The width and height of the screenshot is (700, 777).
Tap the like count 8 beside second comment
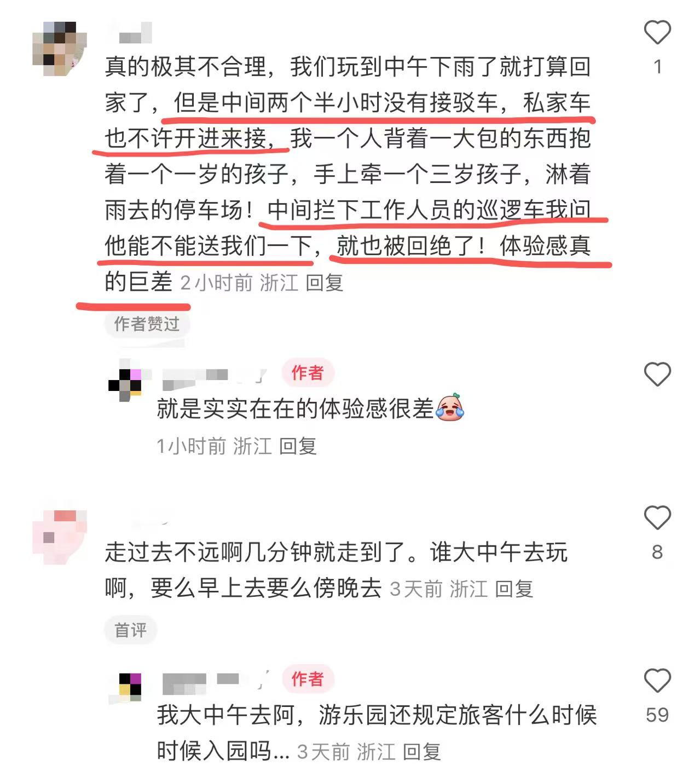[657, 552]
